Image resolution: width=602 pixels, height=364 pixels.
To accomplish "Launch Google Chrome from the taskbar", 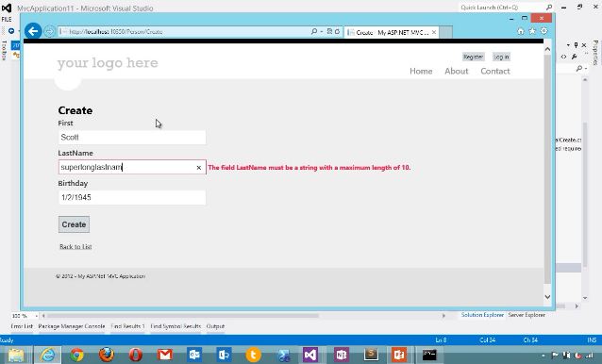I will pyautogui.click(x=76, y=356).
